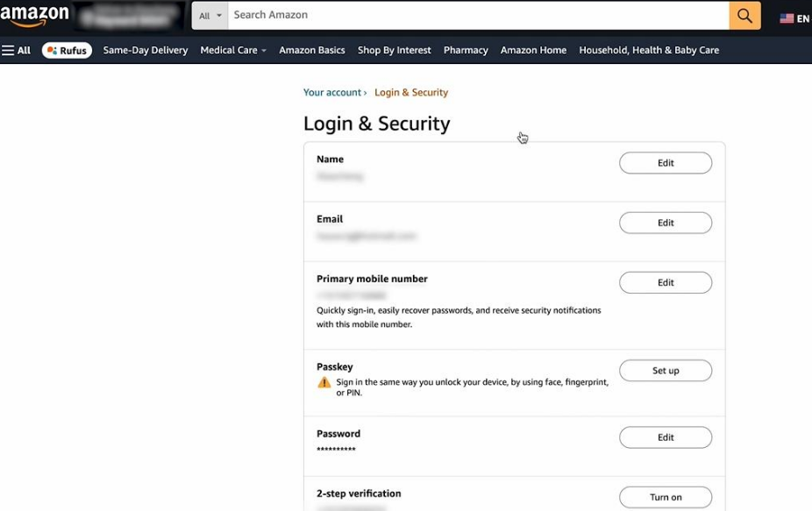Open Amazon Home
The image size is (812, 511).
533,50
